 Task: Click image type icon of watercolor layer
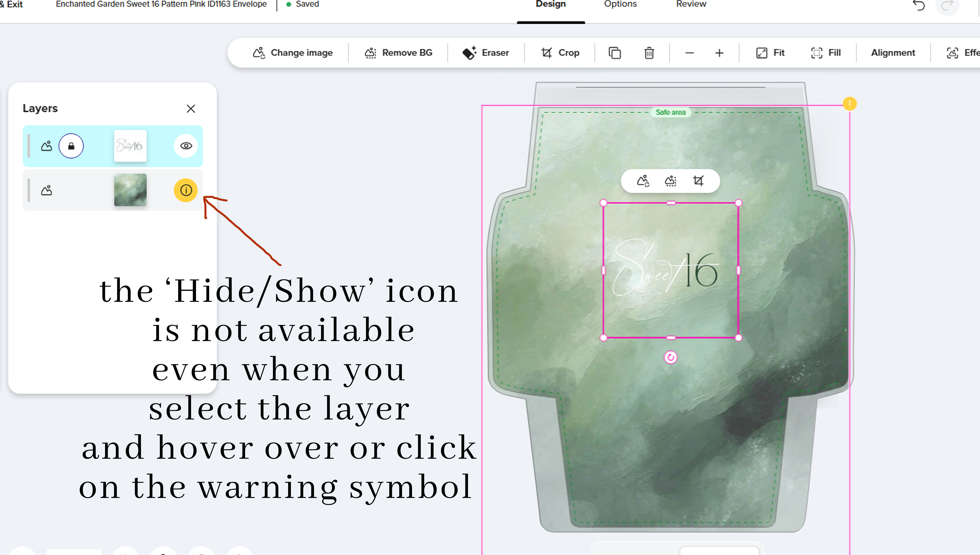(x=46, y=190)
